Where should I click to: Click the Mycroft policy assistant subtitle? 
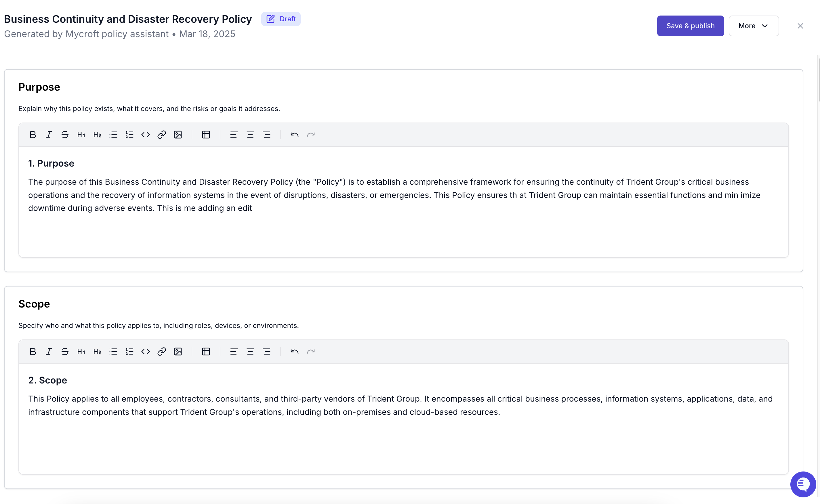pyautogui.click(x=119, y=34)
